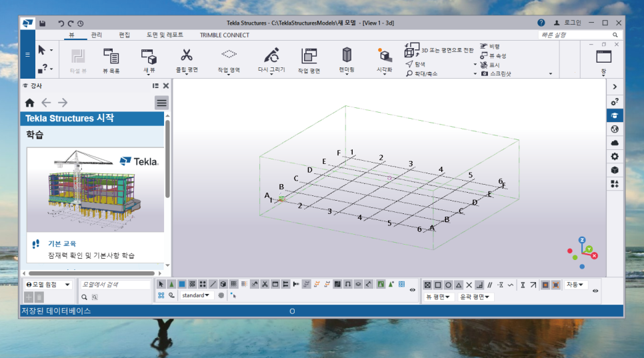
Task: Open the gear icon in right side pane
Action: pyautogui.click(x=615, y=157)
